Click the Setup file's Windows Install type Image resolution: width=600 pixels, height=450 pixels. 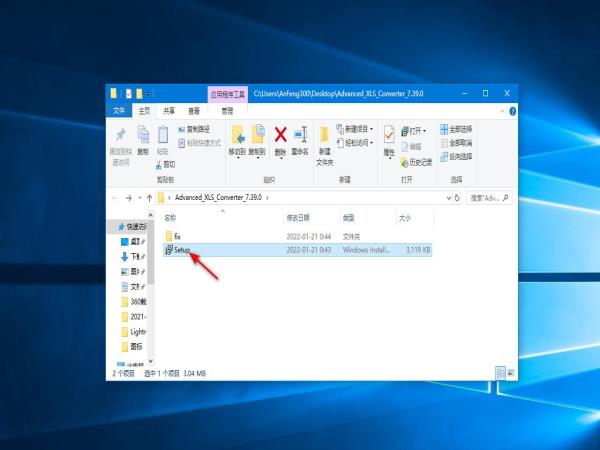pyautogui.click(x=367, y=250)
